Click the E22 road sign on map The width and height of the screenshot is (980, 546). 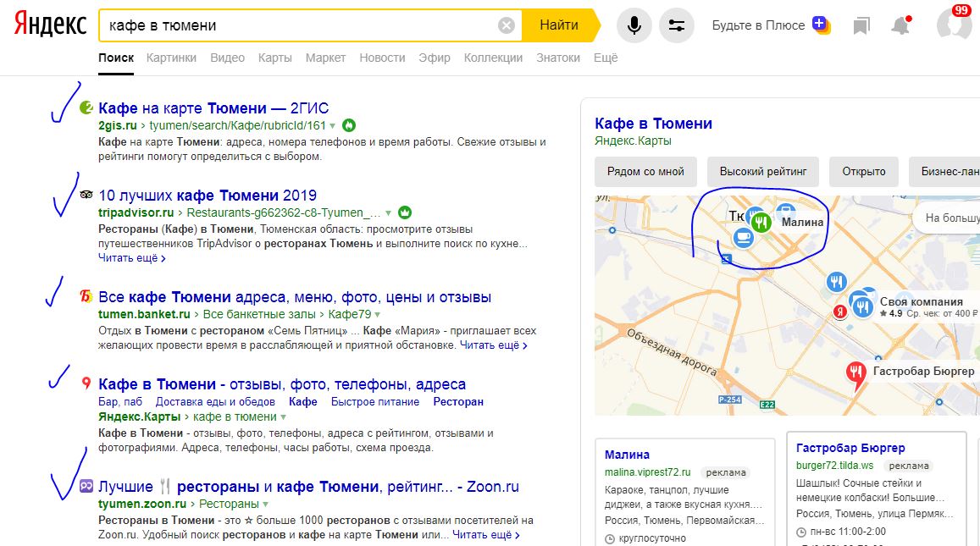pyautogui.click(x=767, y=404)
